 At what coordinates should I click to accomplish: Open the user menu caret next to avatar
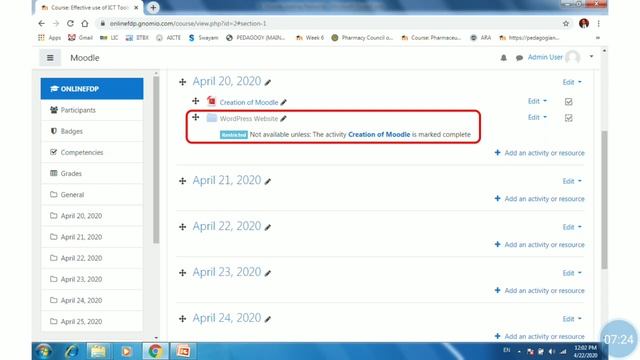[x=591, y=57]
